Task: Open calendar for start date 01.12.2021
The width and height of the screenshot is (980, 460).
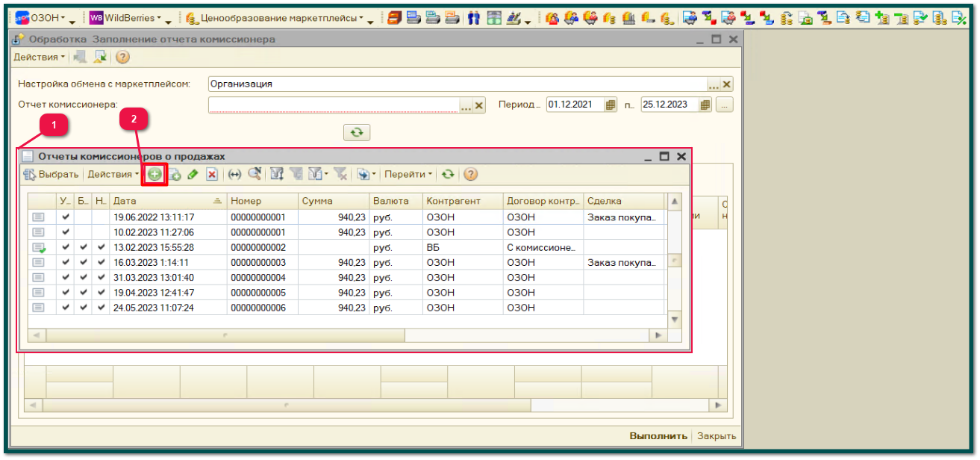Action: point(611,105)
